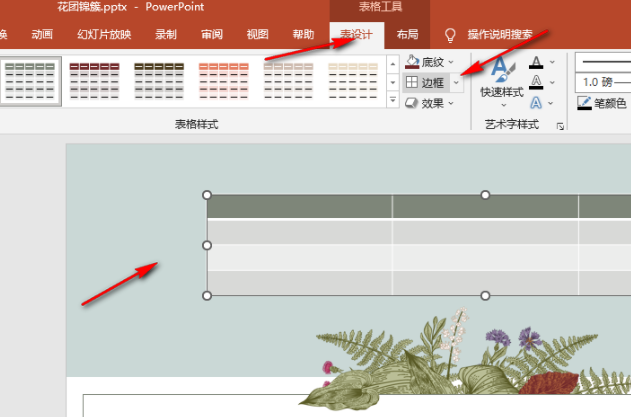This screenshot has width=631, height=417.
Task: Click the text outline letter A icon
Action: click(537, 83)
